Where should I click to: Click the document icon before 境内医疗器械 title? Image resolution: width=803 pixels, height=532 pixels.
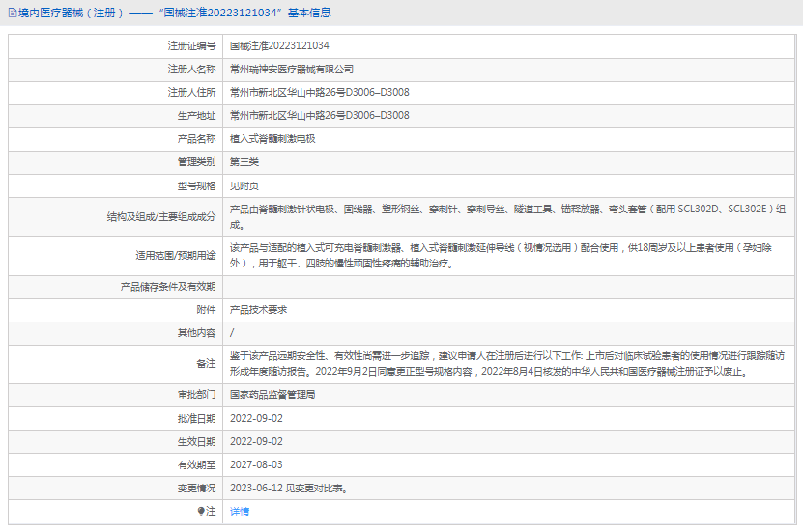point(13,13)
